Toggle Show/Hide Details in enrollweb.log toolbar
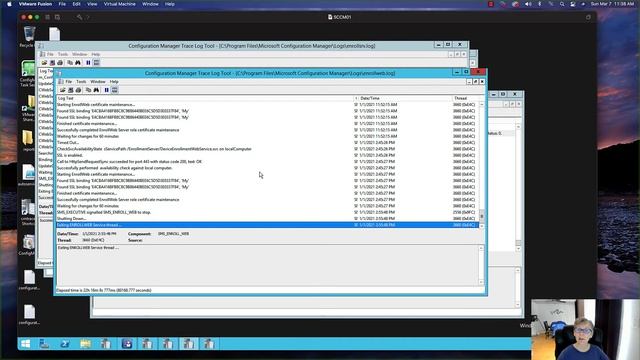Screen dimensions: 640x360 pyautogui.click(x=115, y=90)
